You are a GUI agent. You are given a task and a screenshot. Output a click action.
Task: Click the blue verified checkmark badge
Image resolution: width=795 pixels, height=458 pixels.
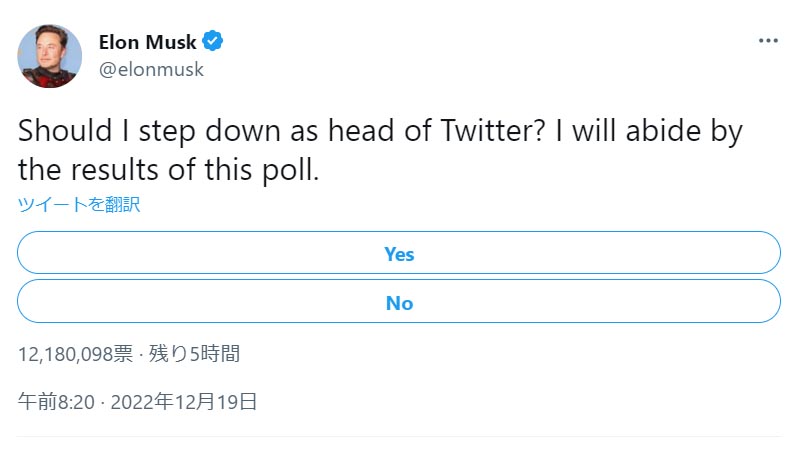213,42
